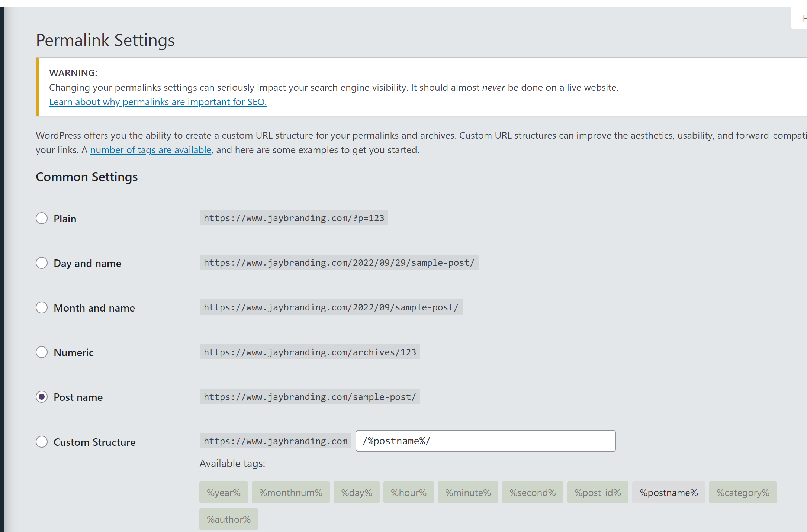Open the permalinks SEO learn-more link
This screenshot has height=532, width=807.
point(158,102)
